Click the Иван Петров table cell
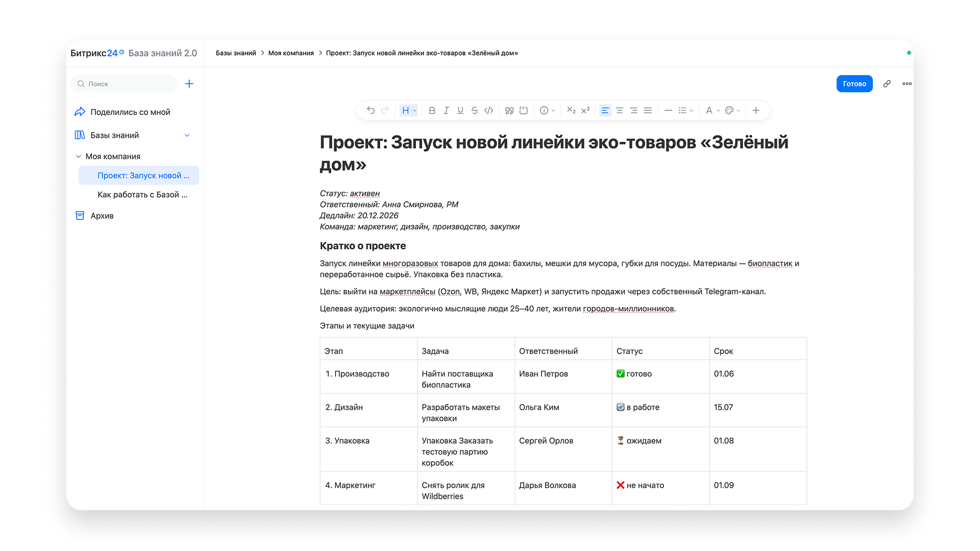The image size is (980, 551). [563, 377]
